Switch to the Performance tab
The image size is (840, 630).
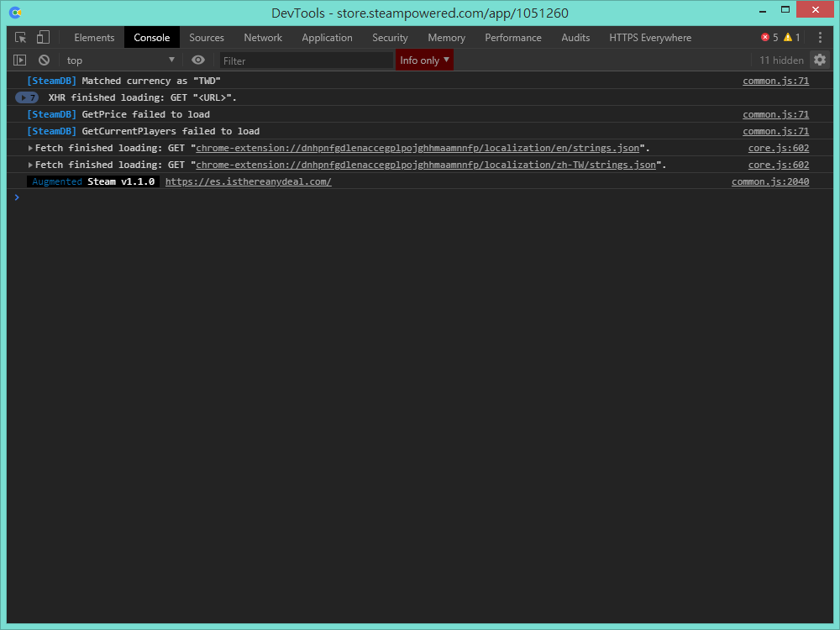pos(513,38)
